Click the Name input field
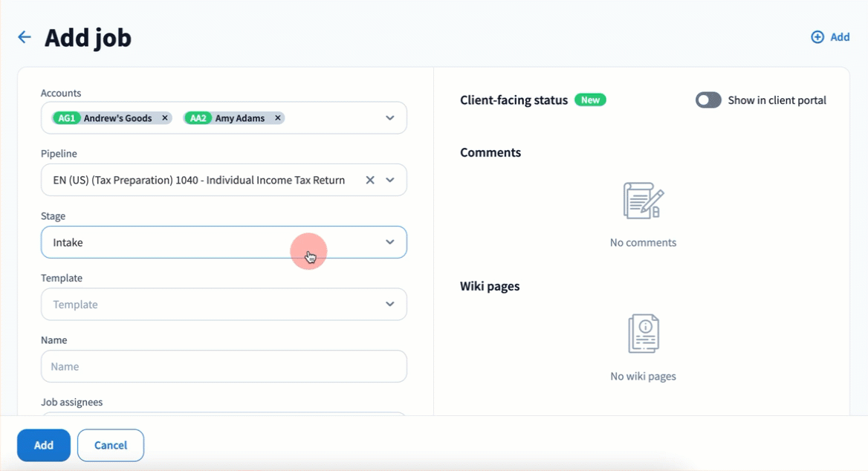The width and height of the screenshot is (868, 471). pyautogui.click(x=224, y=366)
